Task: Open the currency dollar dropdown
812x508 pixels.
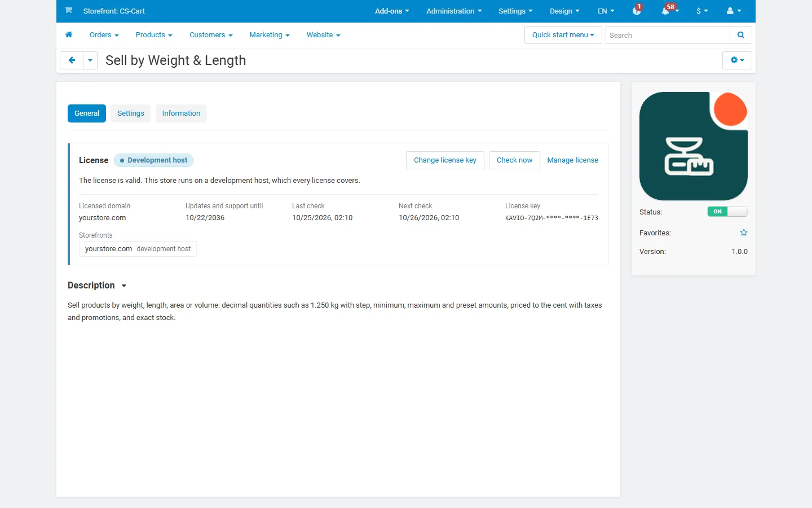Action: [702, 11]
